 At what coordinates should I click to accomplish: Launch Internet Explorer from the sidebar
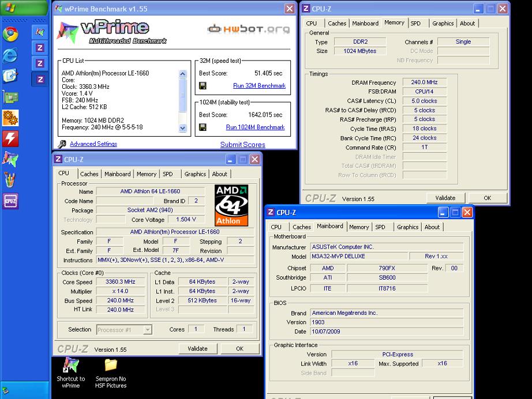10,55
